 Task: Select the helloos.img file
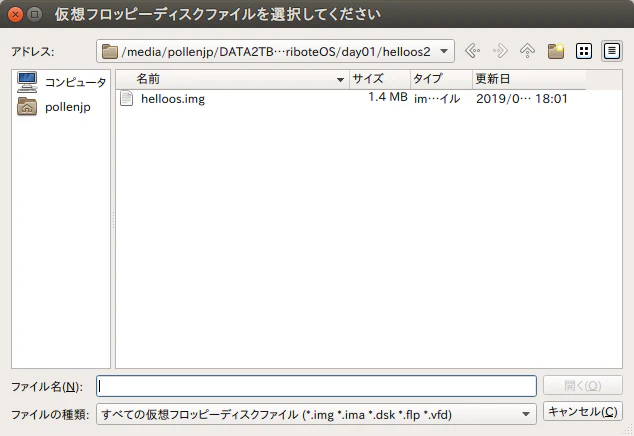[x=173, y=99]
